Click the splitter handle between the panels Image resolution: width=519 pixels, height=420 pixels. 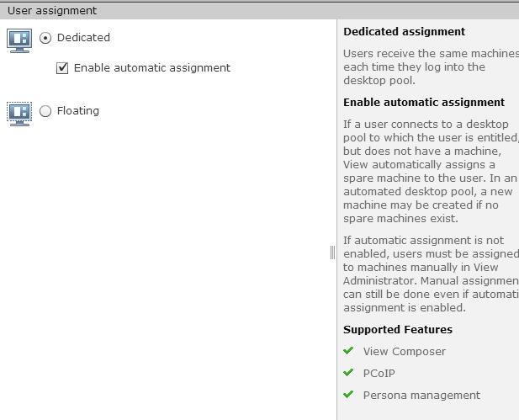[332, 252]
